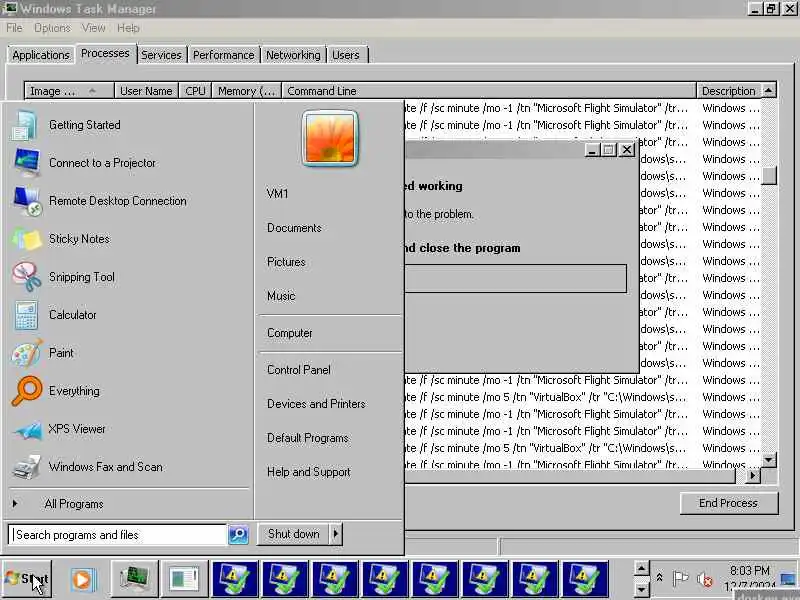The height and width of the screenshot is (600, 800).
Task: Open Task Manager Options menu
Action: (52, 28)
